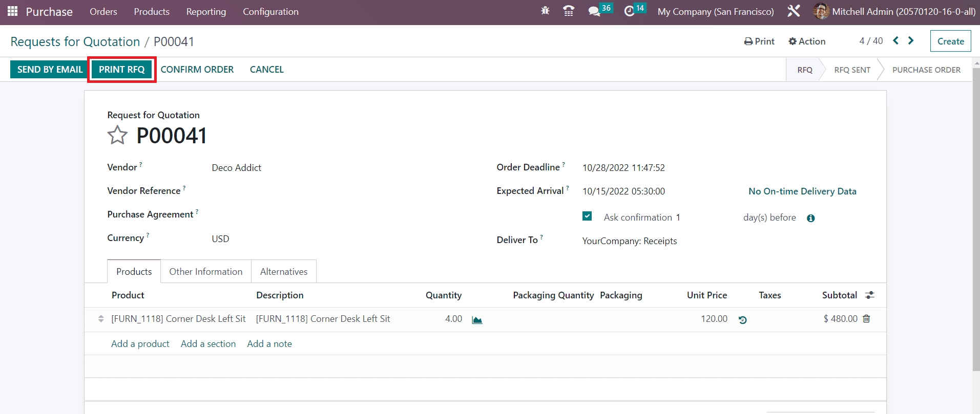This screenshot has height=414, width=980.
Task: Switch to the Alternatives tab
Action: coord(284,272)
